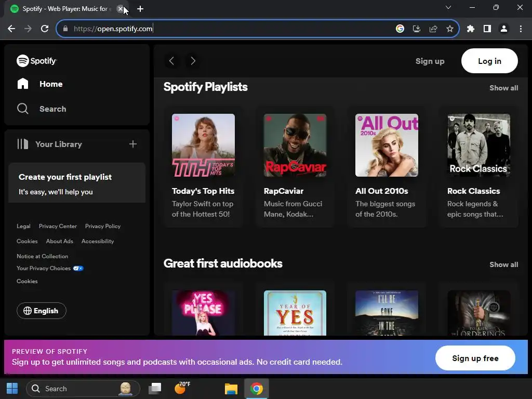
Task: Click the RapCaviar title text
Action: (x=284, y=191)
